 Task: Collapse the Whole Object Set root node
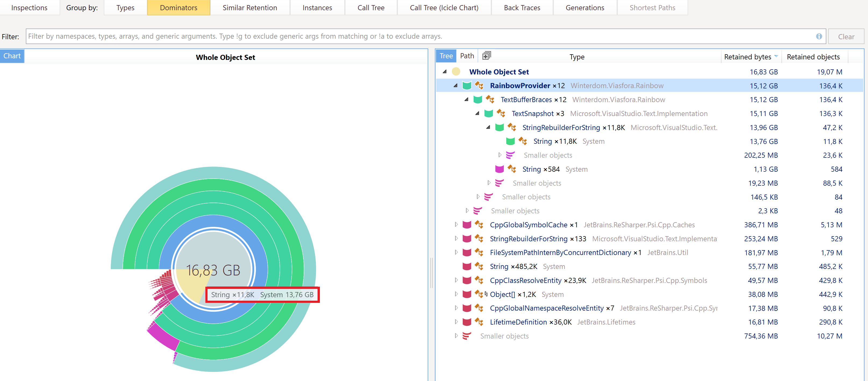445,72
